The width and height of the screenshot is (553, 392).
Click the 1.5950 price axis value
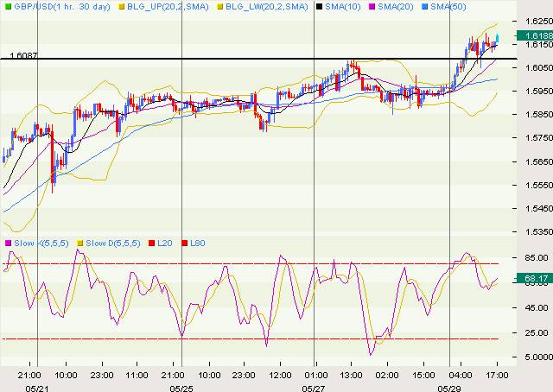(x=539, y=91)
